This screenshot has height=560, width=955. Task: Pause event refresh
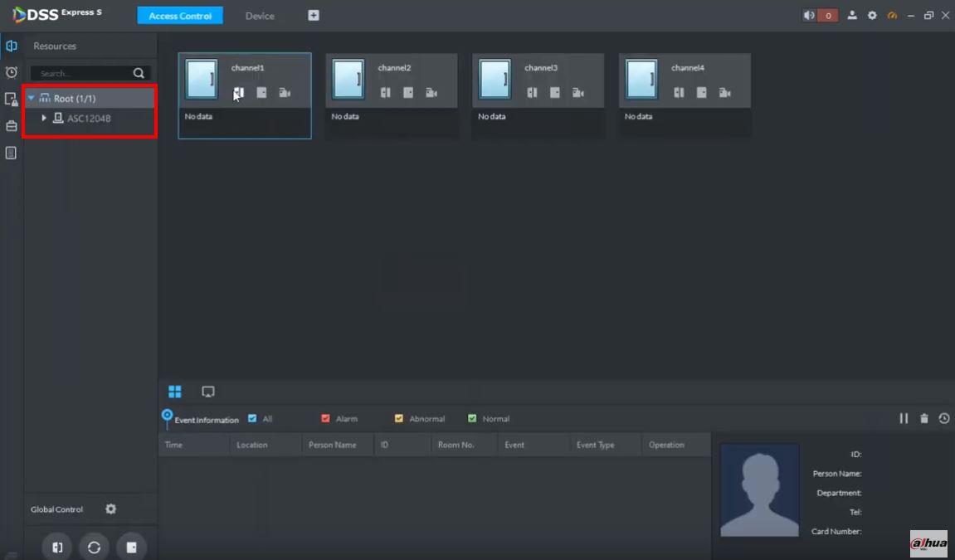pyautogui.click(x=904, y=418)
